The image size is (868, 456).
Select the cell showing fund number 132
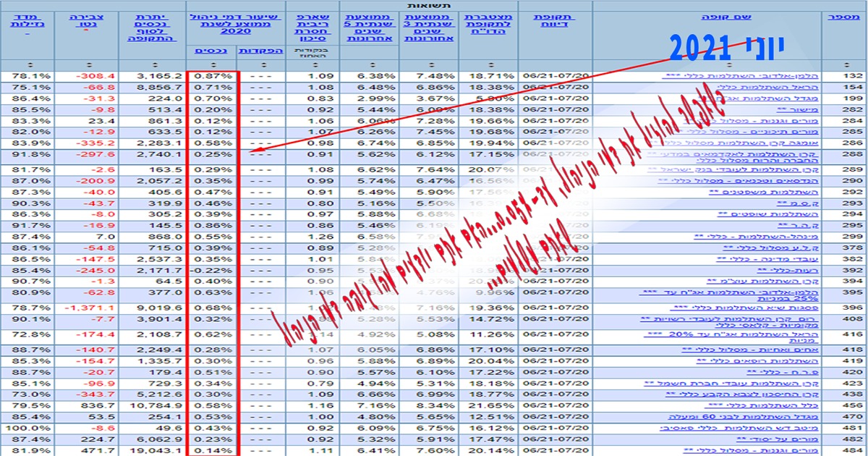[x=845, y=75]
